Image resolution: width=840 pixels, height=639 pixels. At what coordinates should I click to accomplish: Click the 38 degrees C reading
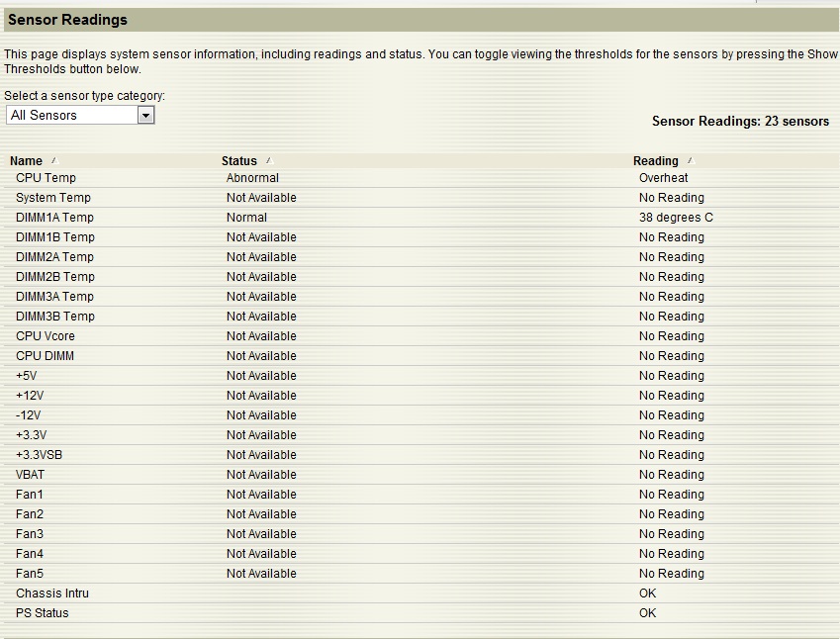tap(676, 218)
